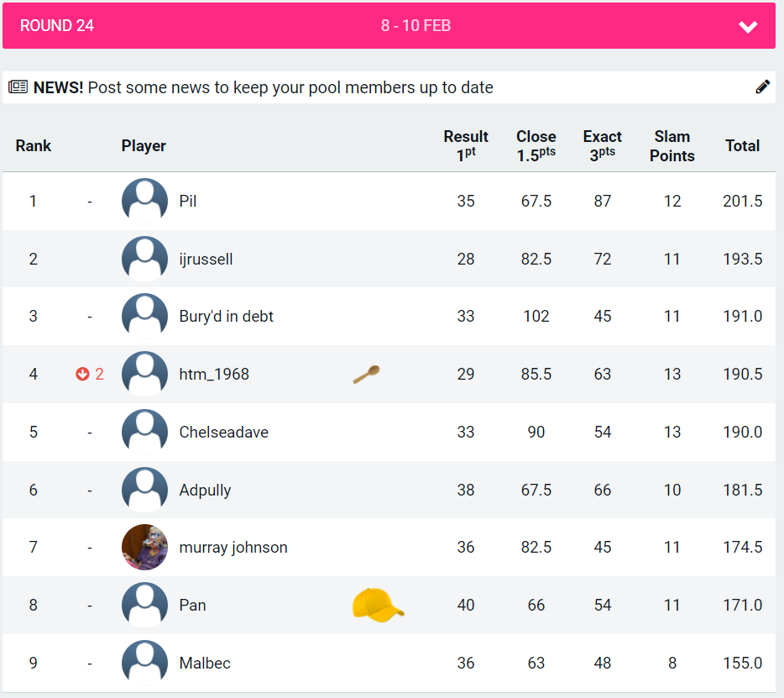
Task: Click Malbec's avatar icon
Action: [x=144, y=664]
